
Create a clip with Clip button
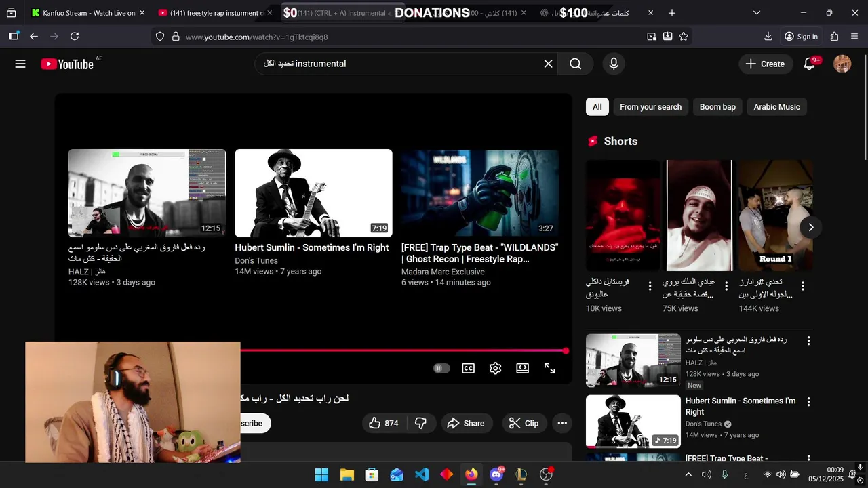pos(524,423)
